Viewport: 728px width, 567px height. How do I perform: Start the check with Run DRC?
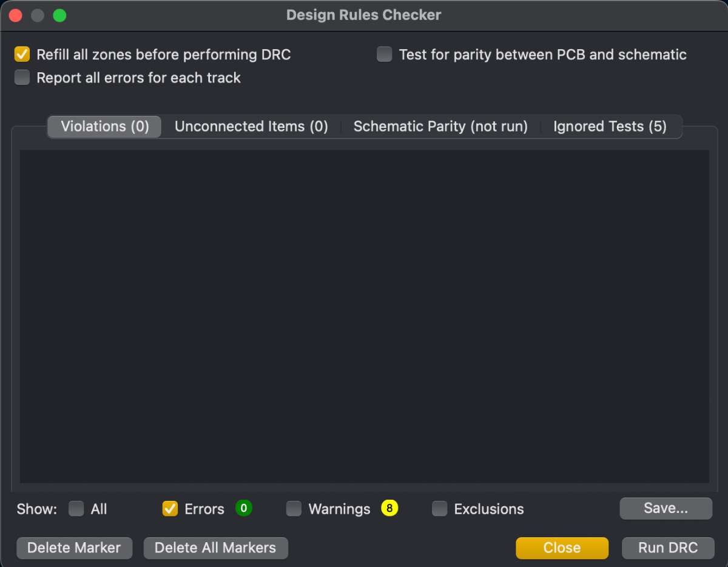coord(668,548)
